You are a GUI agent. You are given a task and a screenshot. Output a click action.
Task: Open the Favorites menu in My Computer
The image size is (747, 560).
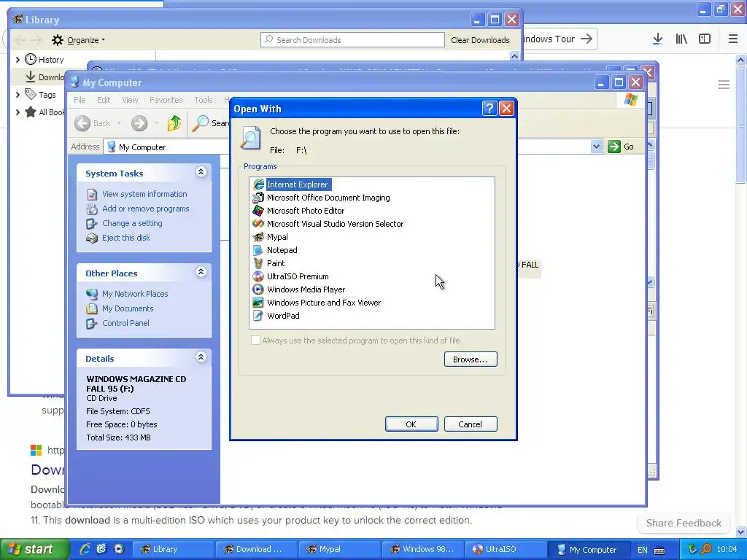click(x=166, y=100)
